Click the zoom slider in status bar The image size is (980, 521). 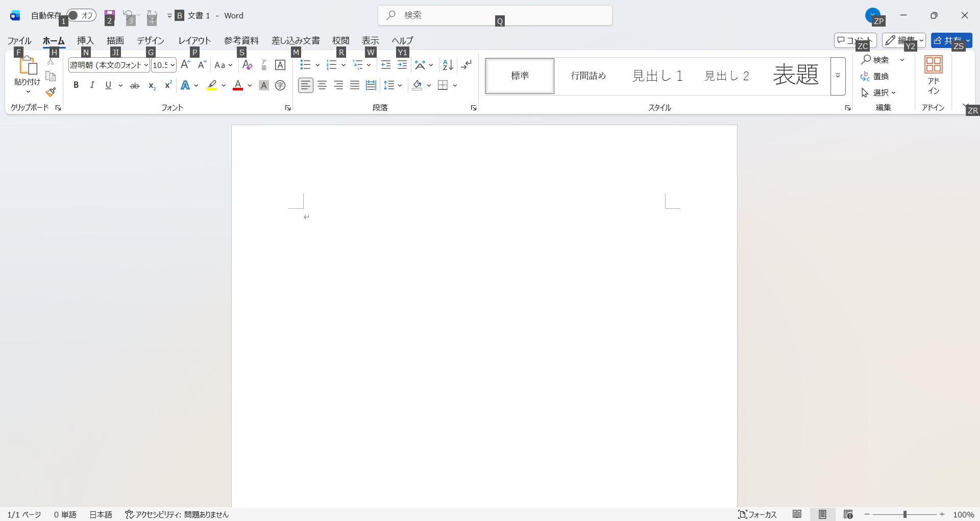[x=905, y=514]
